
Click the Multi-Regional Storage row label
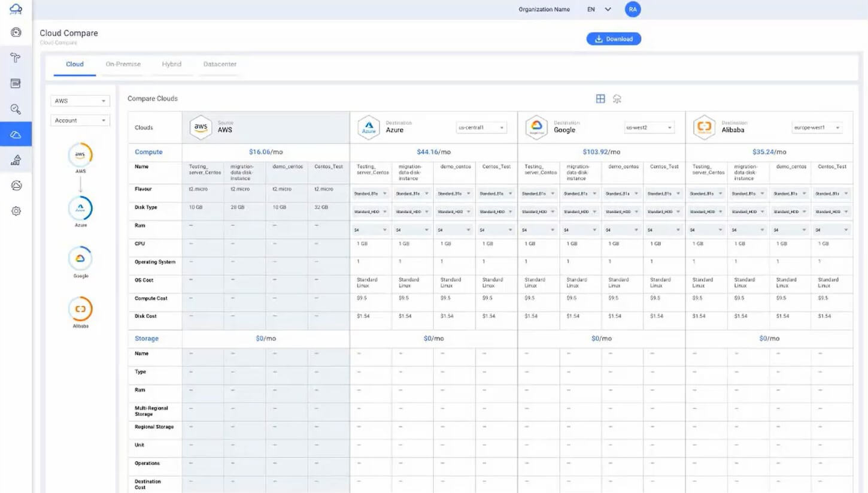click(151, 411)
